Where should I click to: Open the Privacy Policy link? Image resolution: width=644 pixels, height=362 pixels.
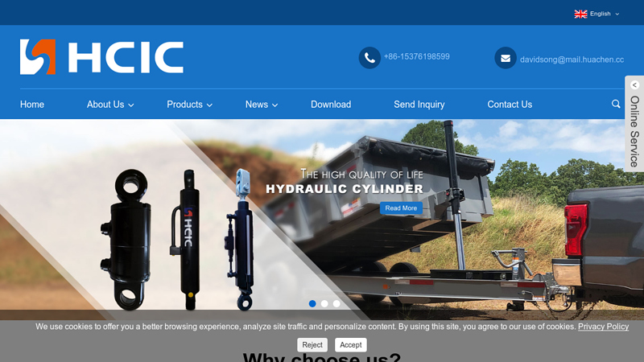pyautogui.click(x=603, y=327)
